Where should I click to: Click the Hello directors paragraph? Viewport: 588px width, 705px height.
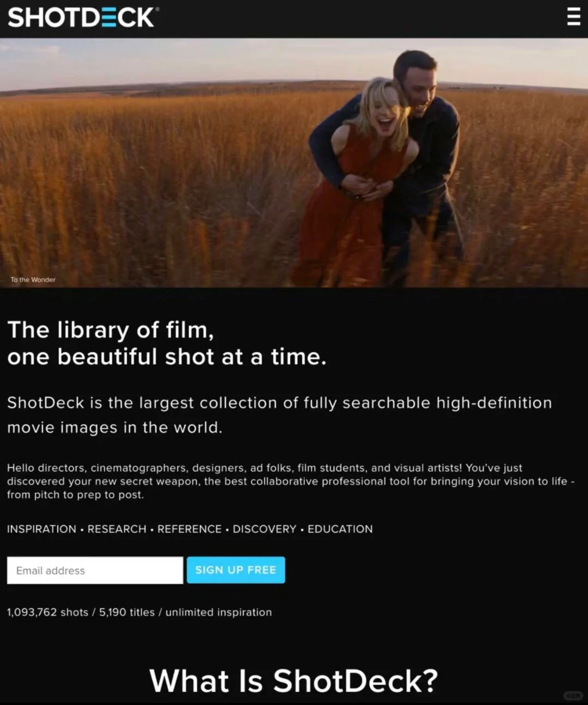click(291, 481)
